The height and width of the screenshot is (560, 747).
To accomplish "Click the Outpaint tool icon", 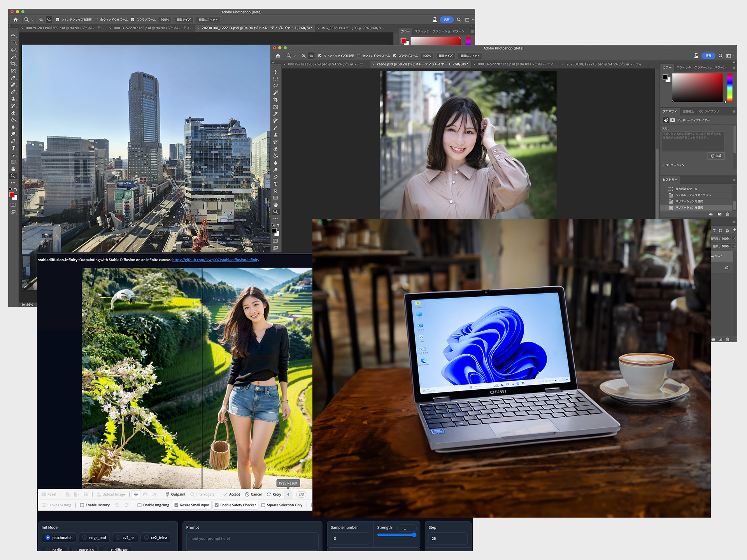I will (167, 494).
